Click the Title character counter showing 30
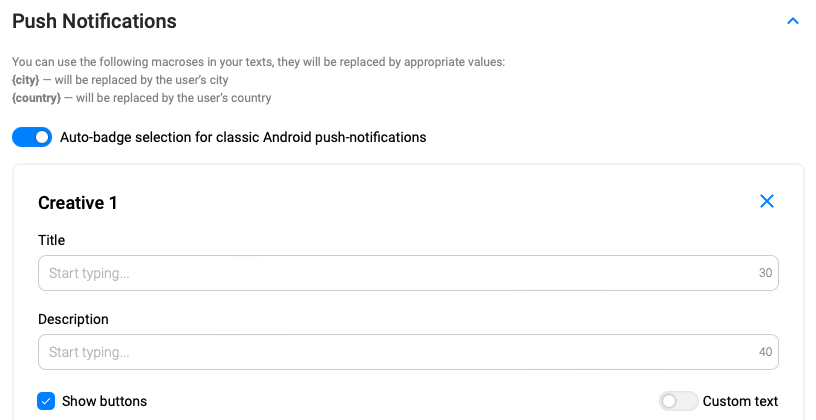Image resolution: width=816 pixels, height=420 pixels. pyautogui.click(x=765, y=273)
